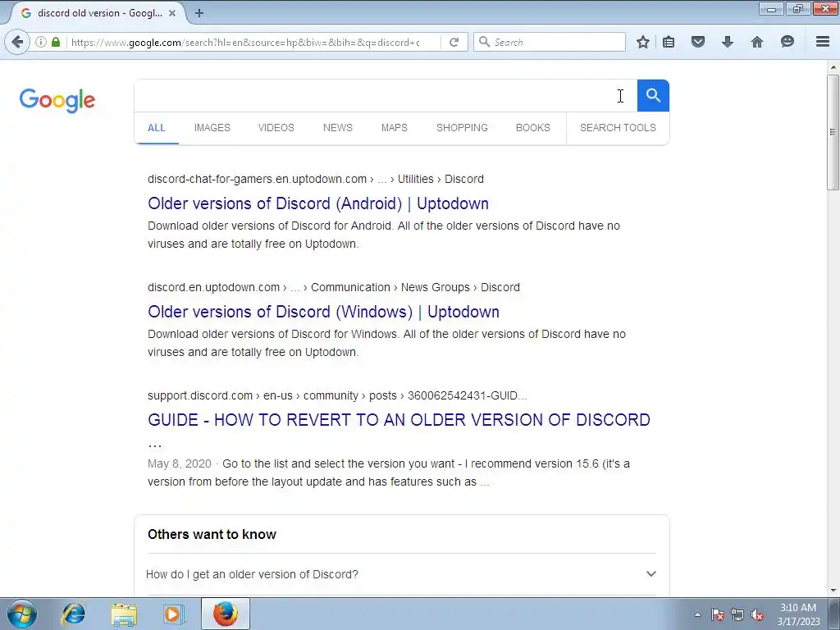Click the network status tray icon
The image size is (840, 630).
pos(737,614)
